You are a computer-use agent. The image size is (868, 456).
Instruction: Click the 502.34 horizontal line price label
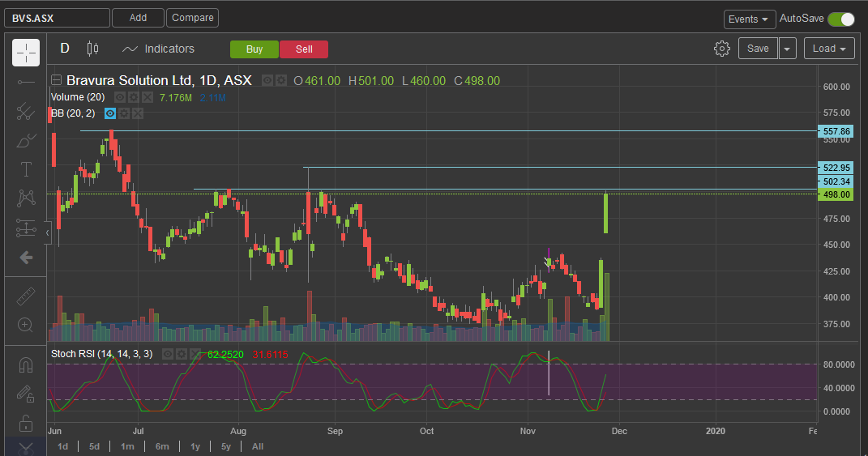click(836, 181)
